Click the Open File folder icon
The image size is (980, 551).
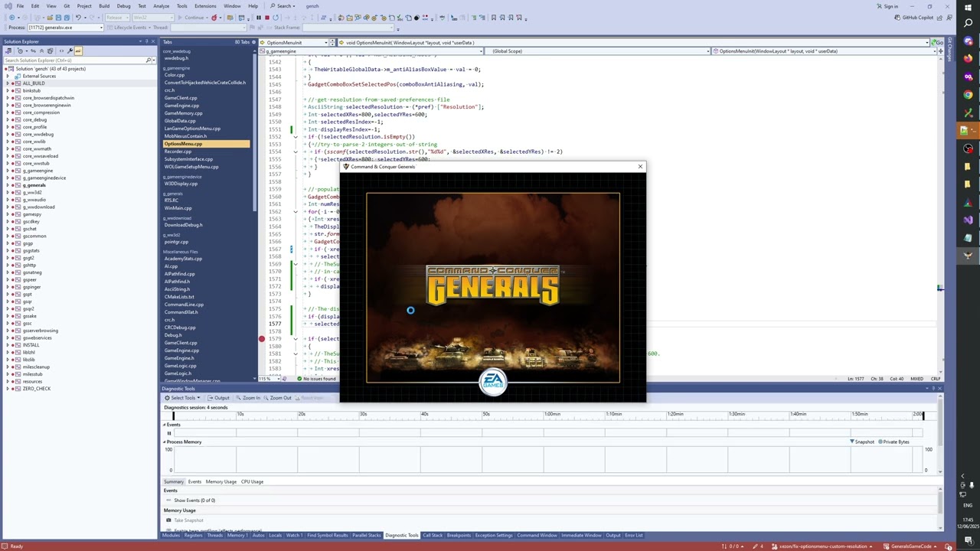click(50, 18)
